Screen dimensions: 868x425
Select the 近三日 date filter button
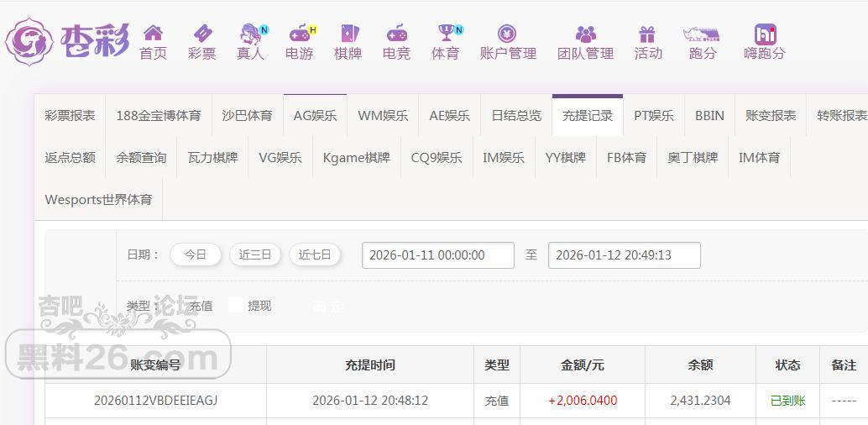tap(255, 254)
